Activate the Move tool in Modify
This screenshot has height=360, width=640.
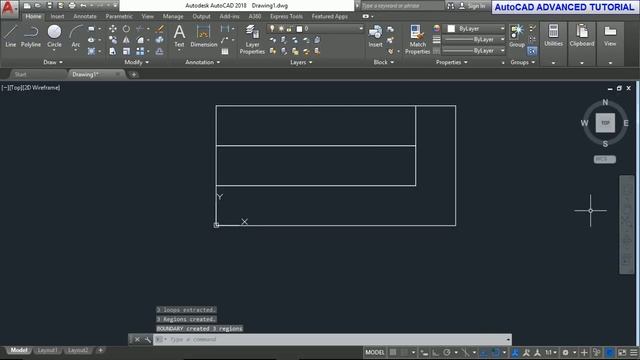[x=113, y=29]
